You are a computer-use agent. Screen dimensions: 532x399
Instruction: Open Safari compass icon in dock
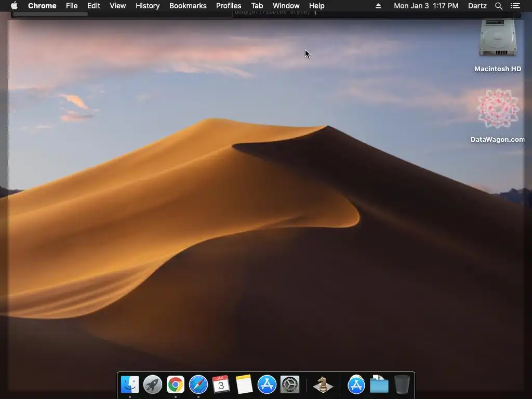(x=198, y=384)
